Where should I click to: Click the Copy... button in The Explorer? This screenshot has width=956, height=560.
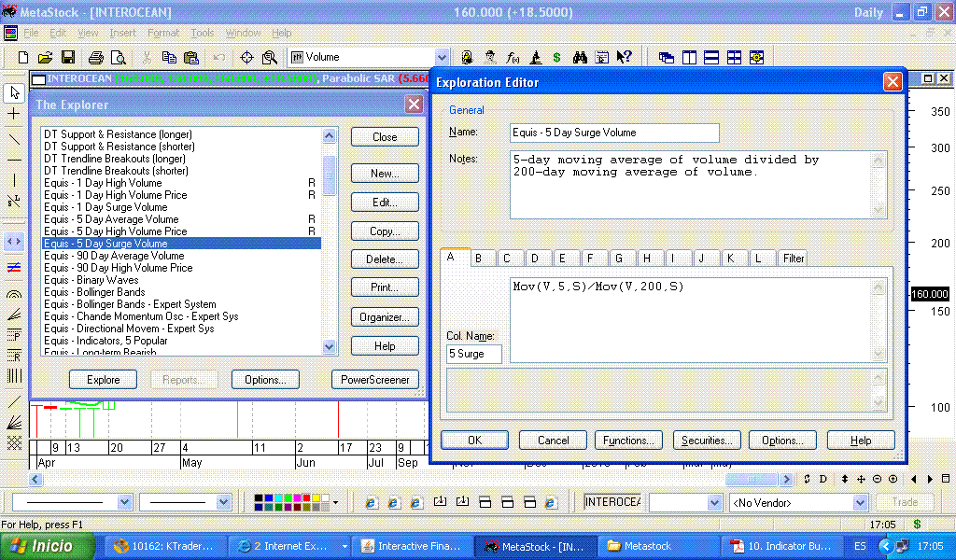click(x=385, y=231)
